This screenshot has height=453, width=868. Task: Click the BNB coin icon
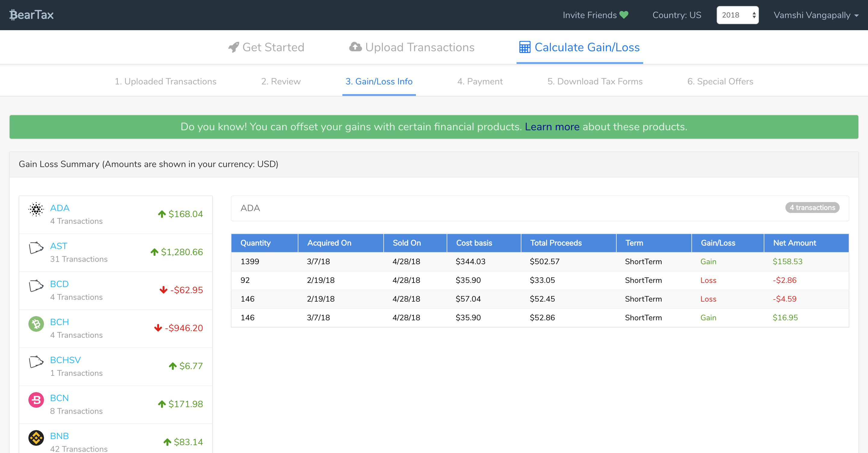click(x=36, y=438)
